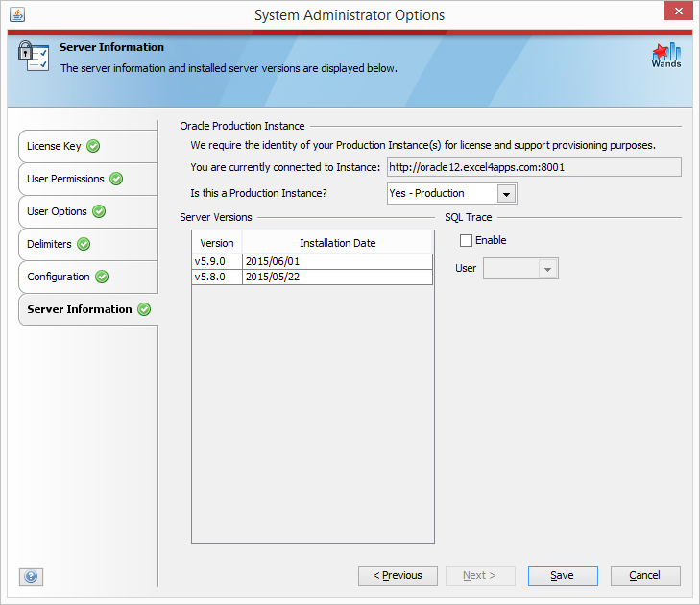The width and height of the screenshot is (700, 605).
Task: Click green checkmark next to Configuration
Action: pyautogui.click(x=102, y=277)
